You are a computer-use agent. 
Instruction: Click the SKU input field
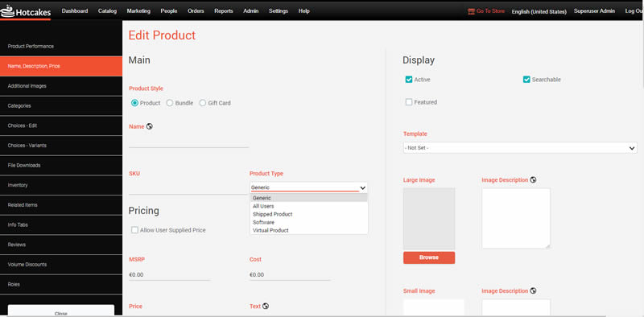(188, 188)
